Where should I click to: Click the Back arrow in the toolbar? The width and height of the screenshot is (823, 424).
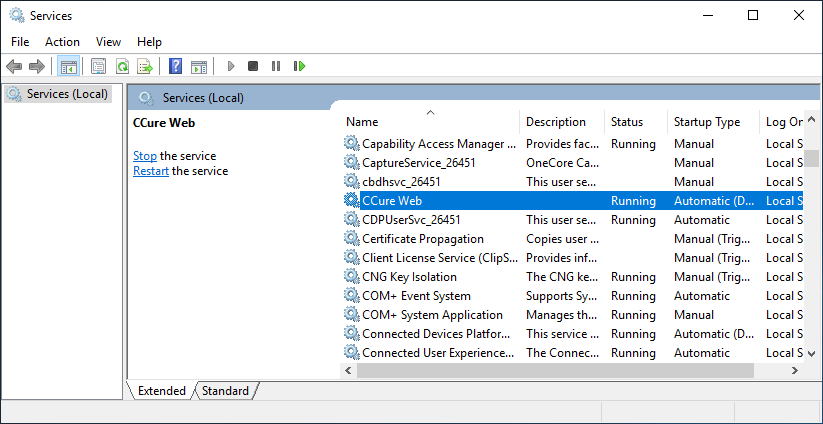point(14,66)
